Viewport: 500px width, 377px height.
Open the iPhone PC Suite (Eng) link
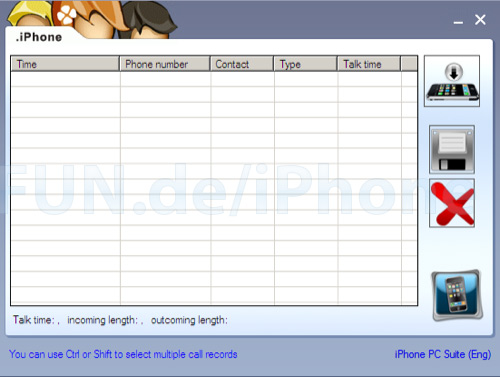pos(443,354)
